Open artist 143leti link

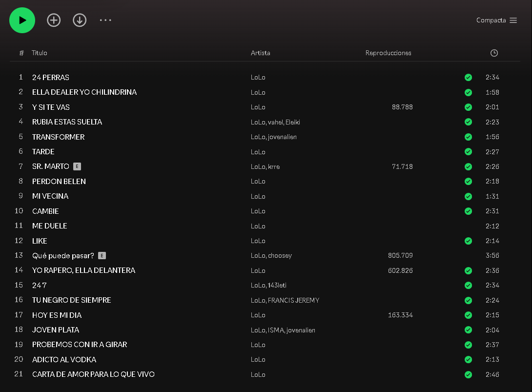tap(277, 286)
